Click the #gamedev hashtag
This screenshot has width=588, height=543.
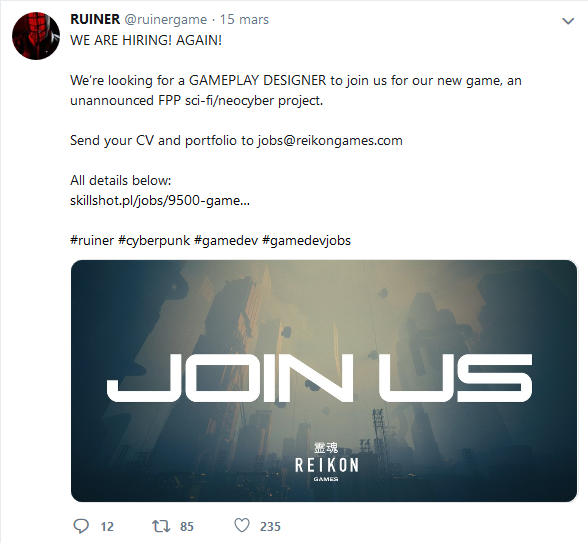pos(226,241)
